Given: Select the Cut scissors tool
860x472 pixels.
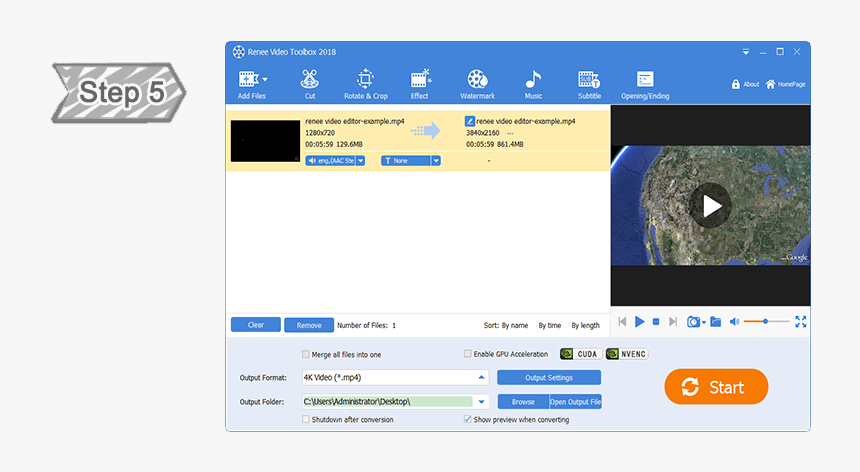Looking at the screenshot, I should (x=310, y=84).
